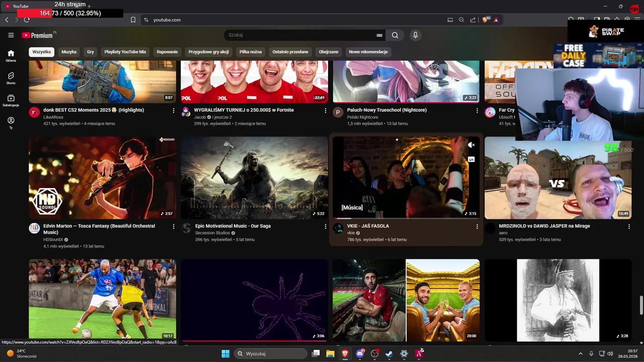Open the MRDZINOLD vs DAWID JASPER title link
Image resolution: width=644 pixels, height=362 pixels.
[544, 226]
